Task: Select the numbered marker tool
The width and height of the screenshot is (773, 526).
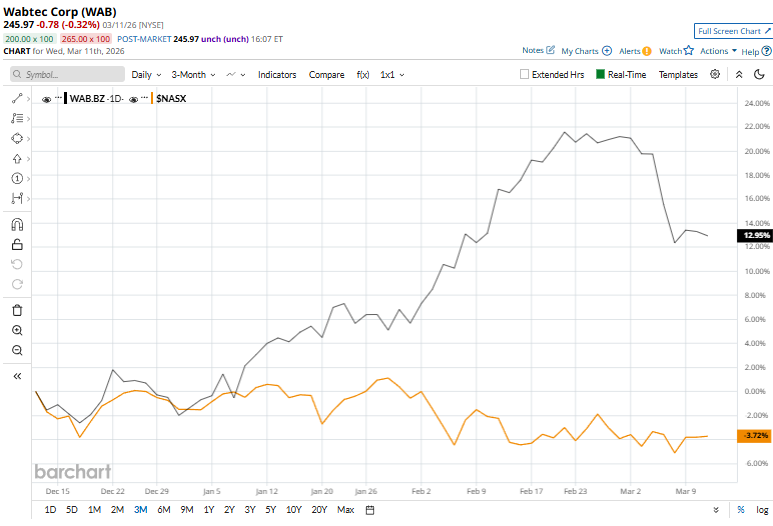Action: (17, 178)
